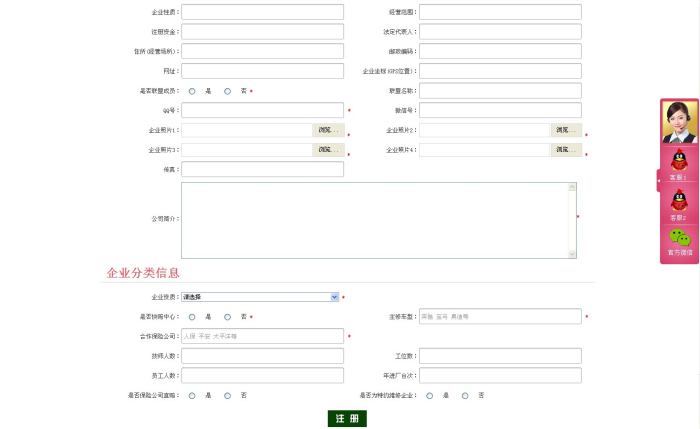Browse file for 企业照片4
This screenshot has height=429, width=700.
[566, 150]
